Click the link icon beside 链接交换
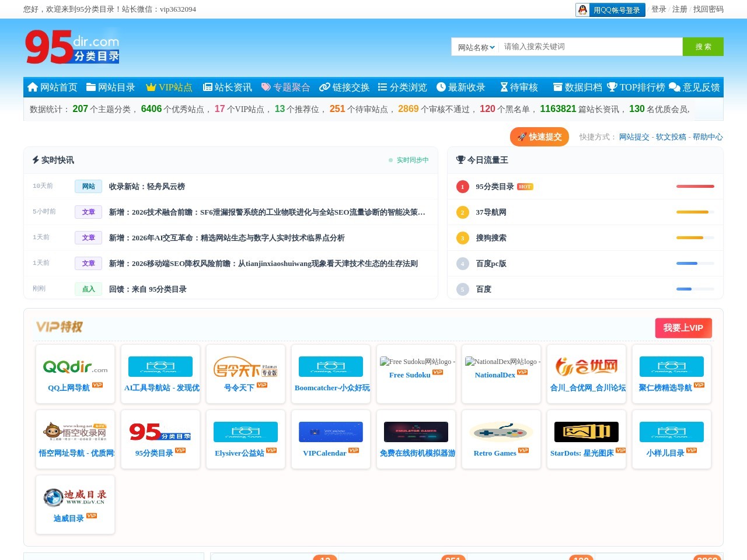Image resolution: width=747 pixels, height=560 pixels. pyautogui.click(x=324, y=87)
